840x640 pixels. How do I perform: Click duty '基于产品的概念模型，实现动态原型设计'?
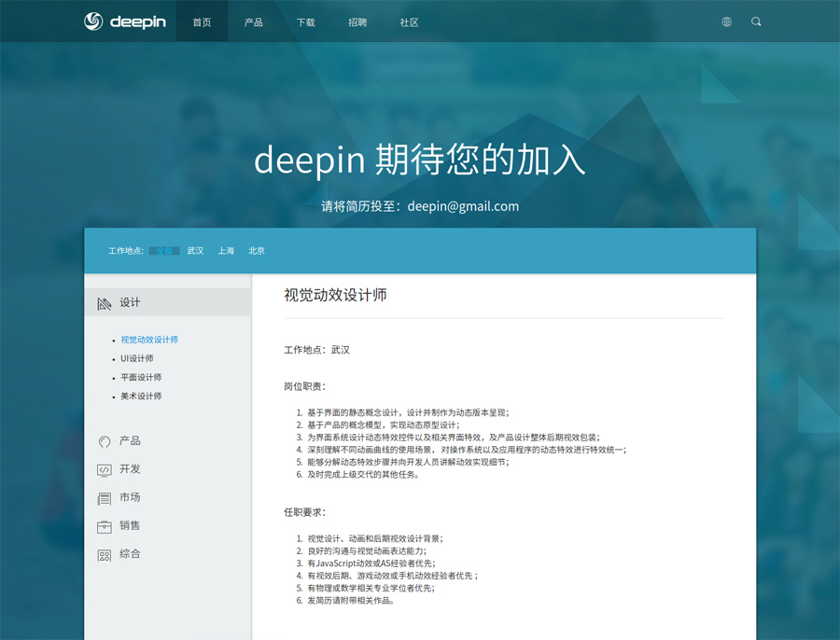coord(383,425)
